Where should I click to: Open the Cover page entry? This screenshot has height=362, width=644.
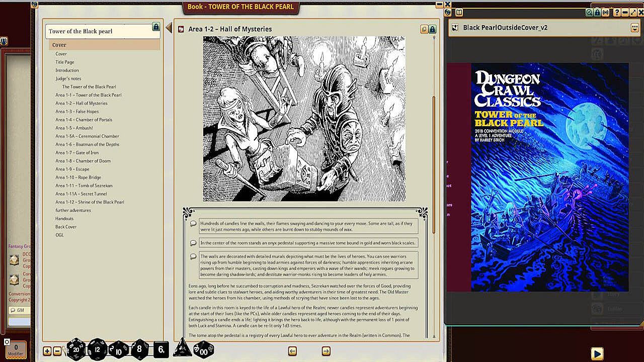point(61,54)
